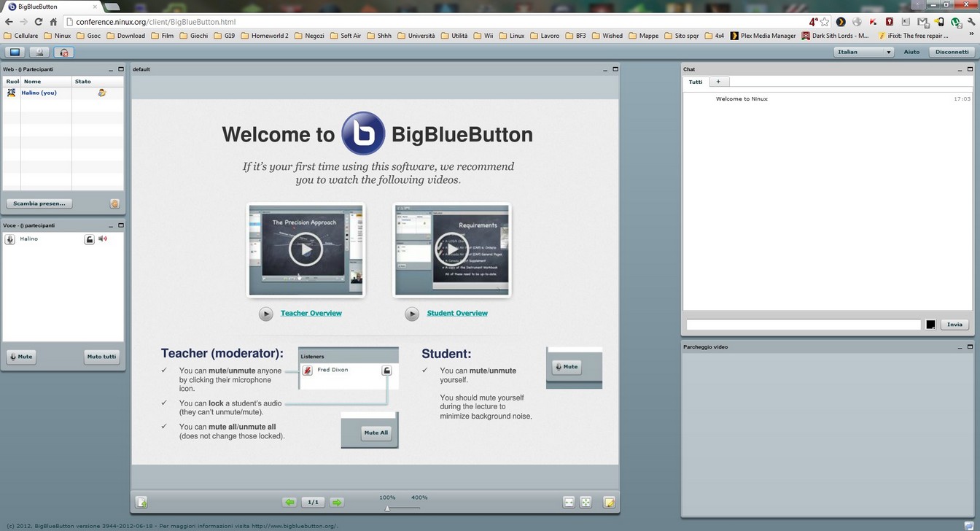The height and width of the screenshot is (531, 980).
Task: Go to previous slide arrow
Action: [289, 502]
